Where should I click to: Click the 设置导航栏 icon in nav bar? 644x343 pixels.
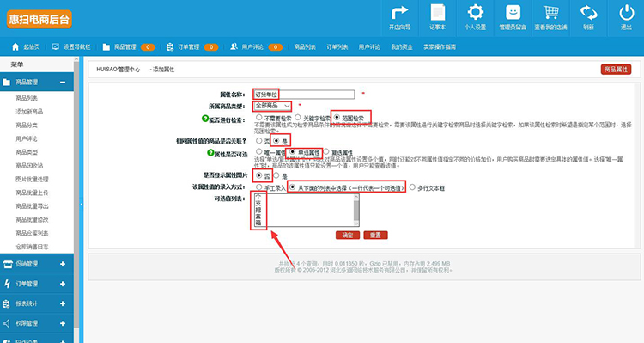pyautogui.click(x=56, y=47)
